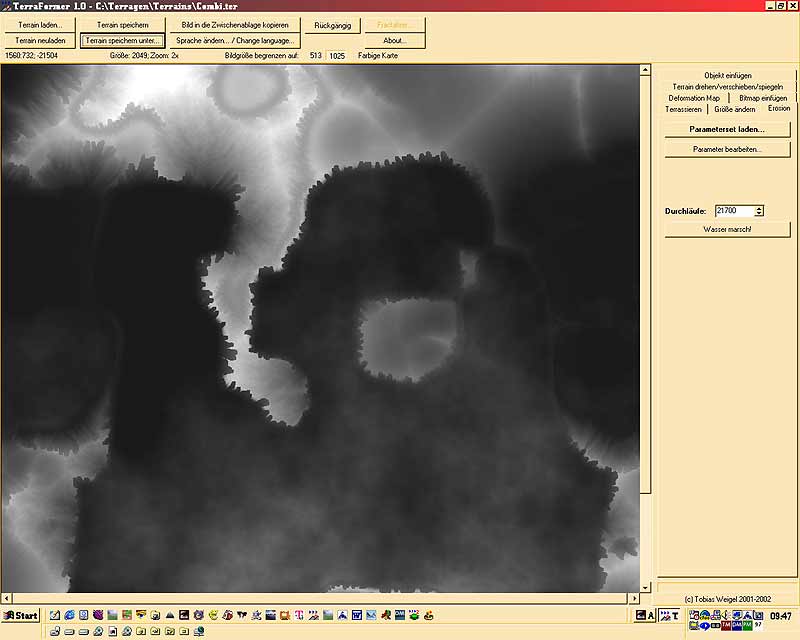Open Terrain speichern unter... dialog
This screenshot has height=640, width=800.
[x=122, y=41]
